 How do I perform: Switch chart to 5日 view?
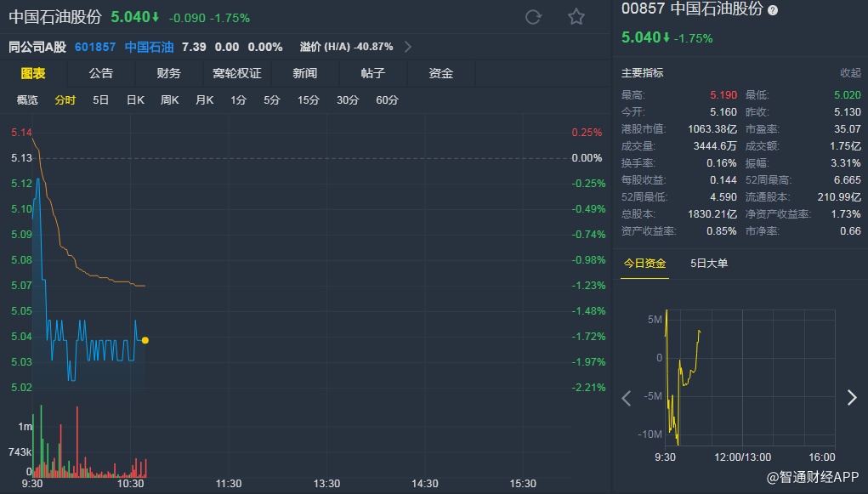coord(100,100)
